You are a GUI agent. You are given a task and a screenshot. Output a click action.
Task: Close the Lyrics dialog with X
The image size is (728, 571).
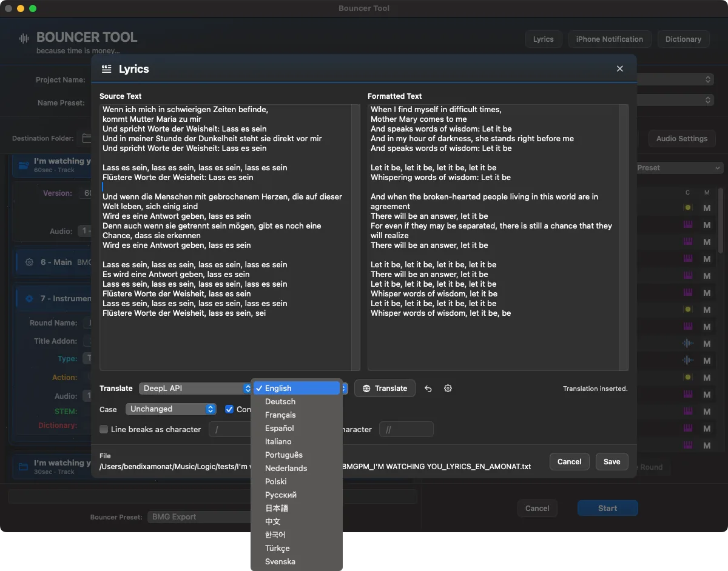coord(619,69)
